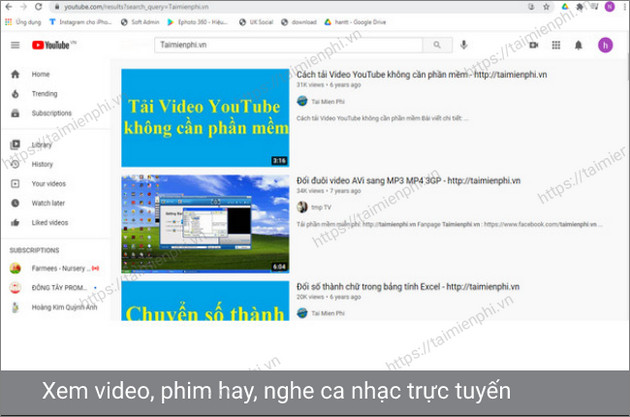Open the Soft Admin bookmark
Viewport: 630px width, 417px height.
(x=140, y=22)
